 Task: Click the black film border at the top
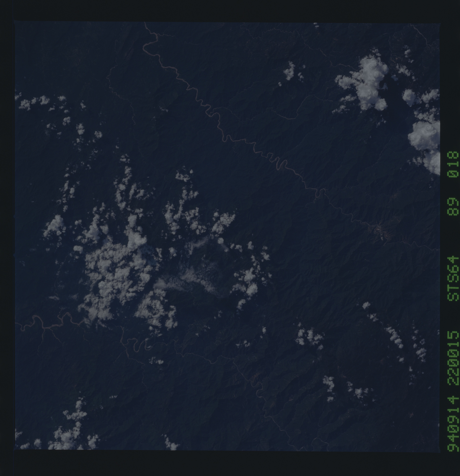[228, 10]
